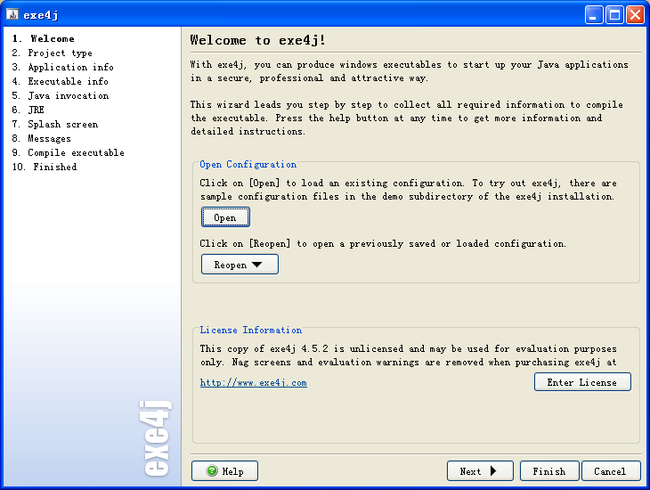
Task: Minimize the exe4j window
Action: coord(594,15)
